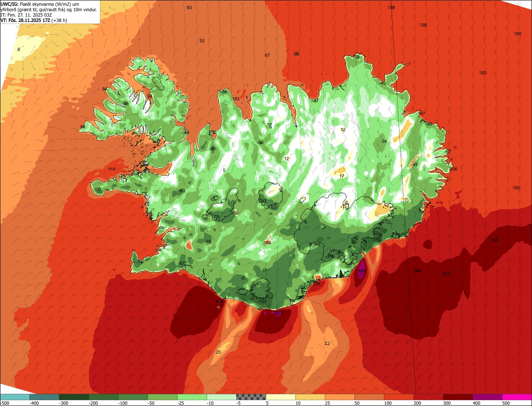Click the red legend swatch between 200 and 300
The image size is (532, 406).
pos(428,397)
